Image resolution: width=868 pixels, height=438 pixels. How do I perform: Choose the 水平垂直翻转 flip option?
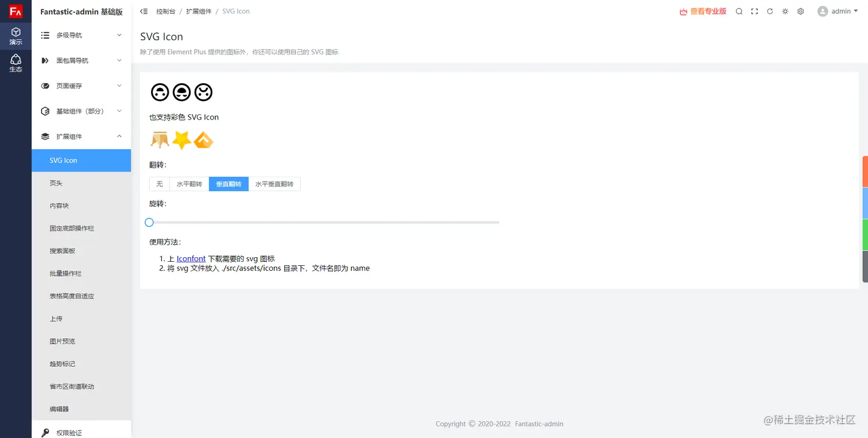click(x=274, y=184)
